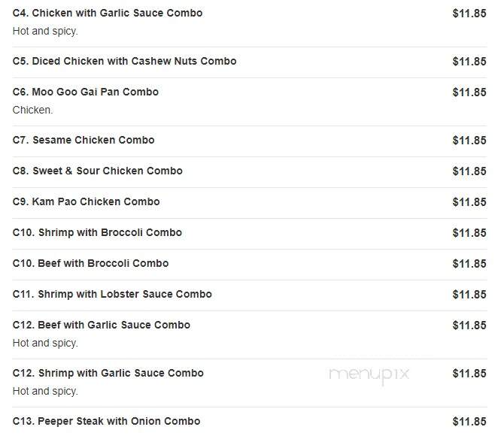Pick C8. Sweet & Sour Chicken Combo
The image size is (504, 436).
(x=97, y=171)
